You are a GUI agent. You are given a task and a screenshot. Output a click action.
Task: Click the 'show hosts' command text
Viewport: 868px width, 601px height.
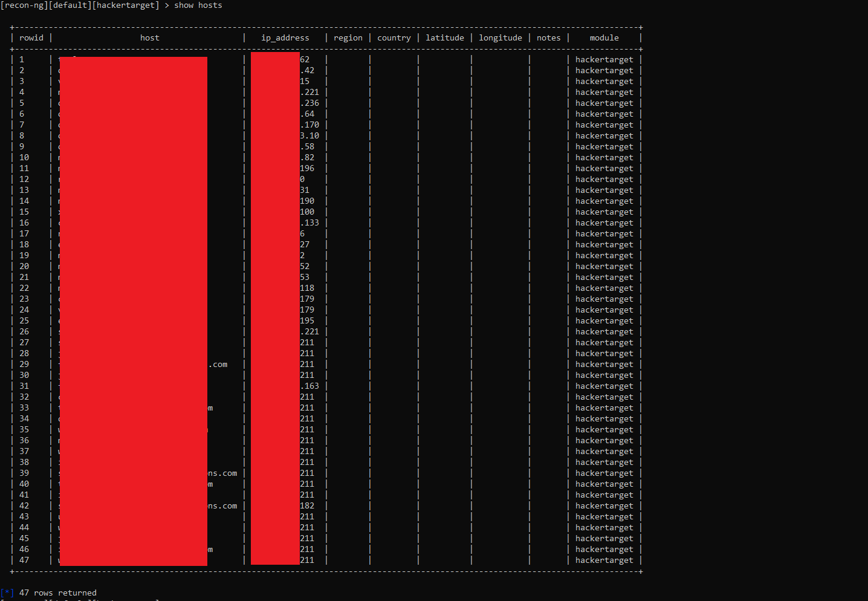(x=198, y=5)
